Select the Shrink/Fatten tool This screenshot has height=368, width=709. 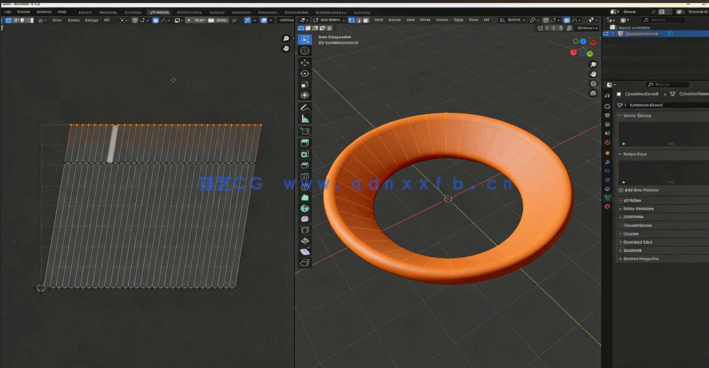pyautogui.click(x=305, y=241)
